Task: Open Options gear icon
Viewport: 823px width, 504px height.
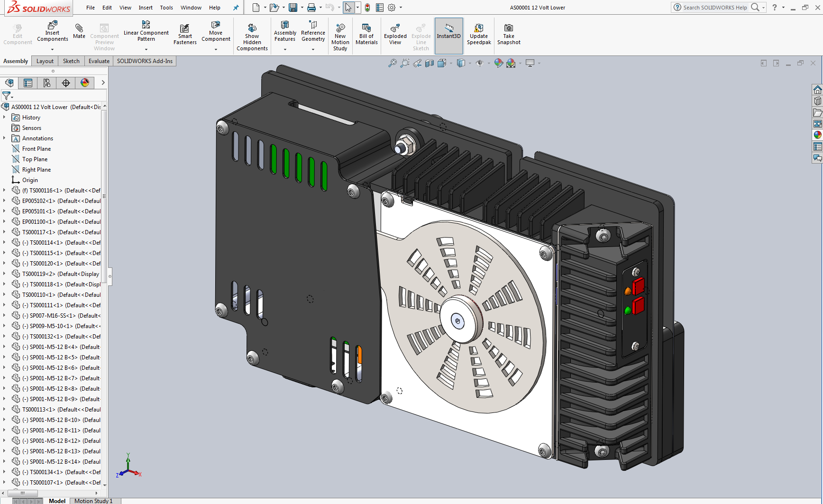Action: click(392, 8)
